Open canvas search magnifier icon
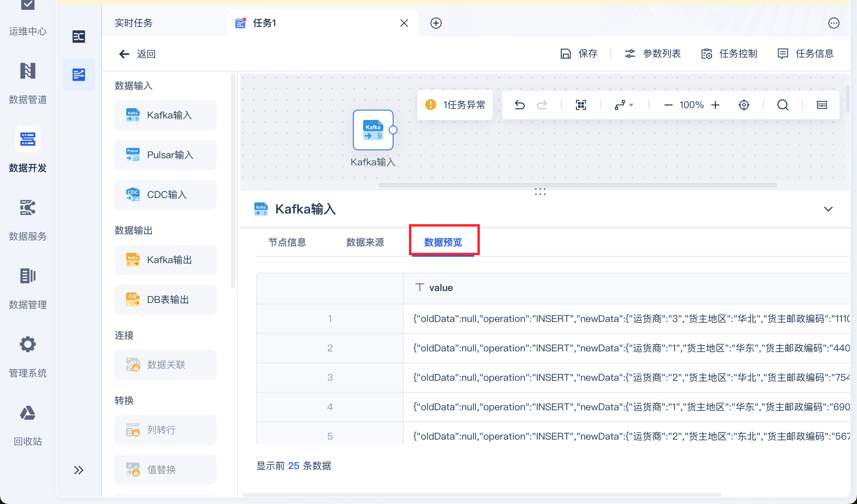The height and width of the screenshot is (504, 857). pos(783,105)
